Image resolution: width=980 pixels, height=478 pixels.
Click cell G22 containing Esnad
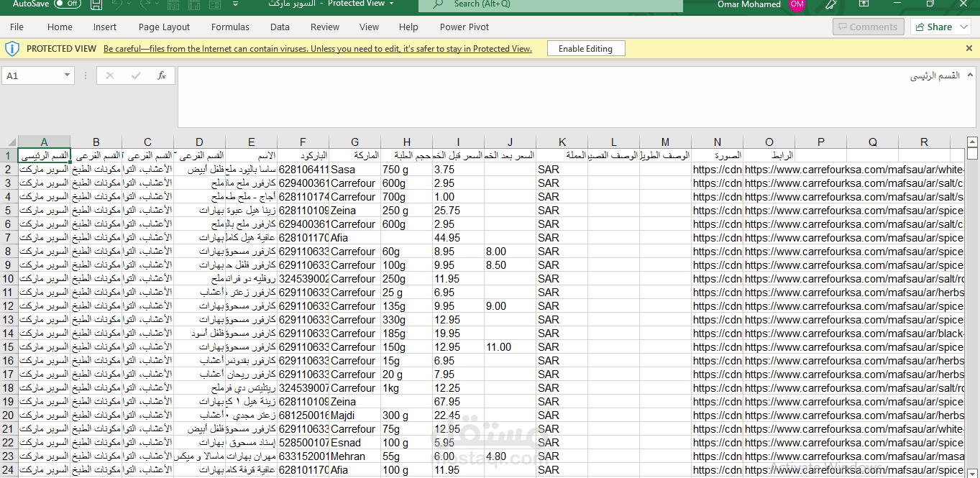(x=354, y=443)
